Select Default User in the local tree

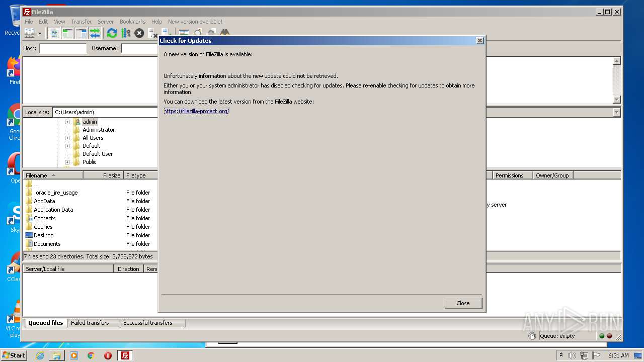tap(98, 154)
